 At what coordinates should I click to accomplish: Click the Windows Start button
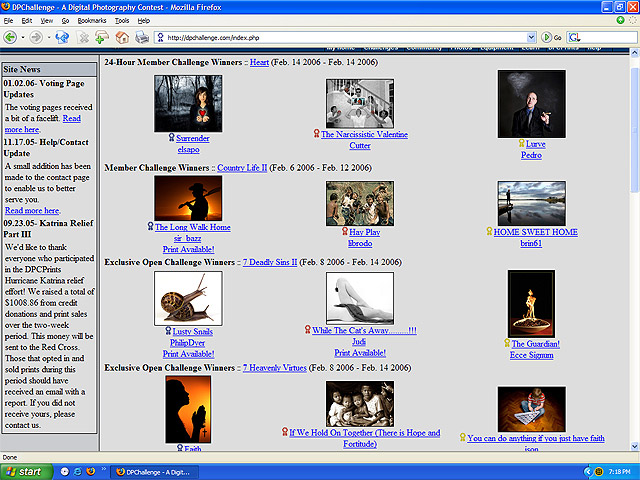[25, 470]
